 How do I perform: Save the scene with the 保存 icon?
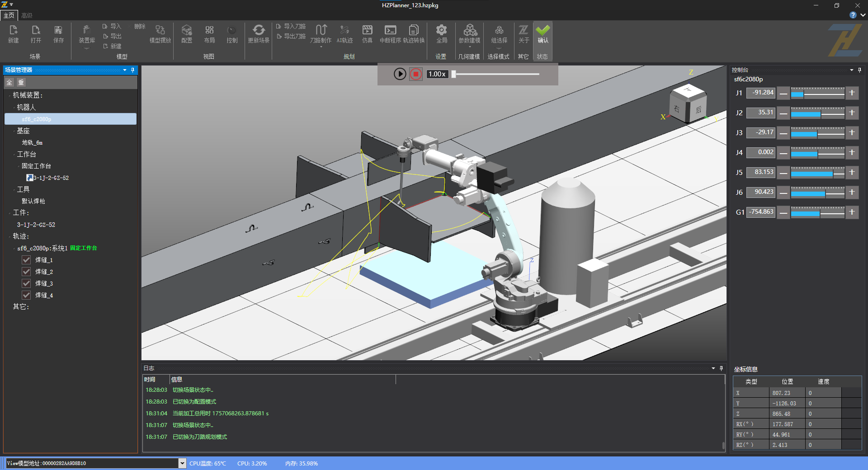click(x=58, y=34)
